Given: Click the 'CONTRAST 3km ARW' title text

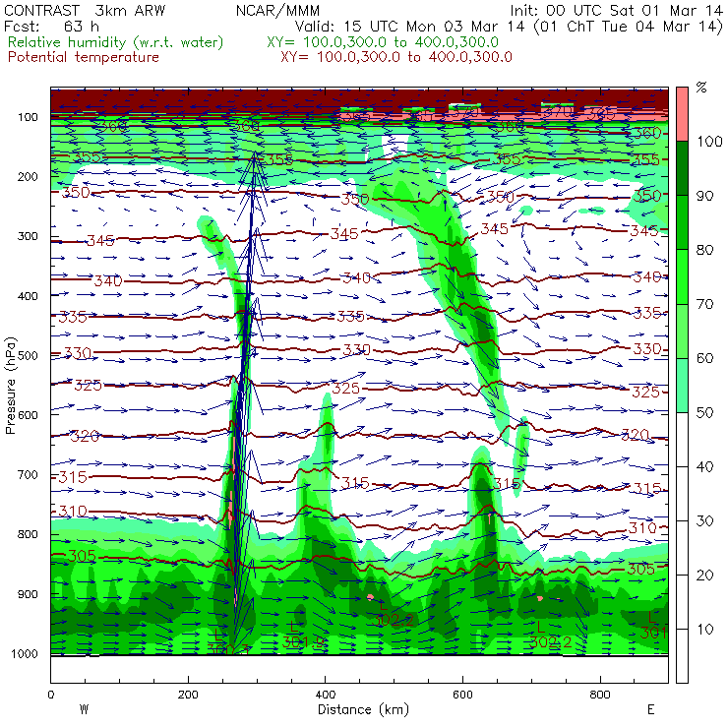Looking at the screenshot, I should (85, 10).
